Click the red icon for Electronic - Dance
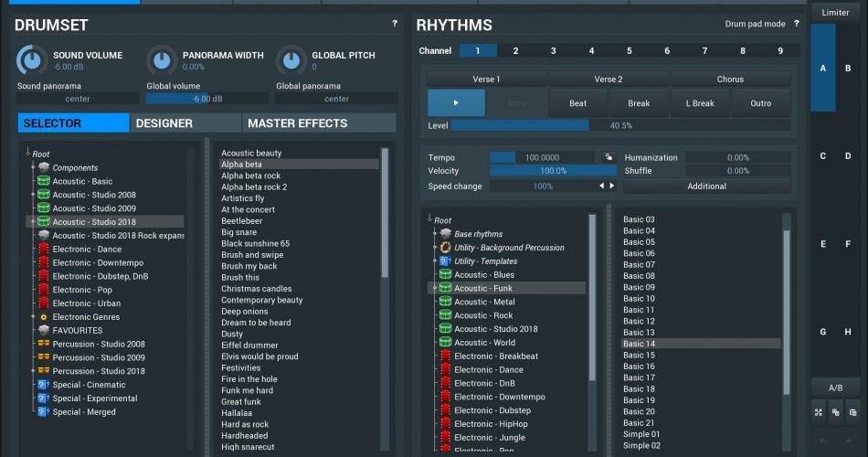Image resolution: width=868 pixels, height=457 pixels. (44, 249)
